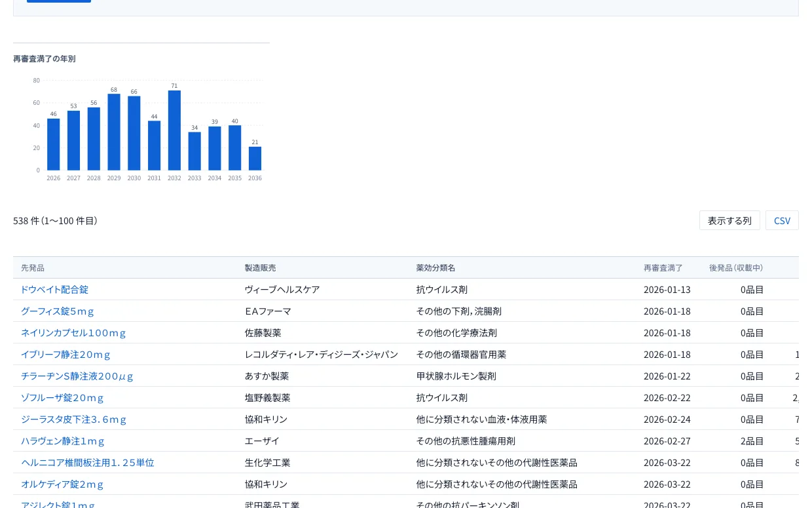Image resolution: width=812 pixels, height=508 pixels.
Task: Select the 2032 bar showing 71
Action: point(174,130)
